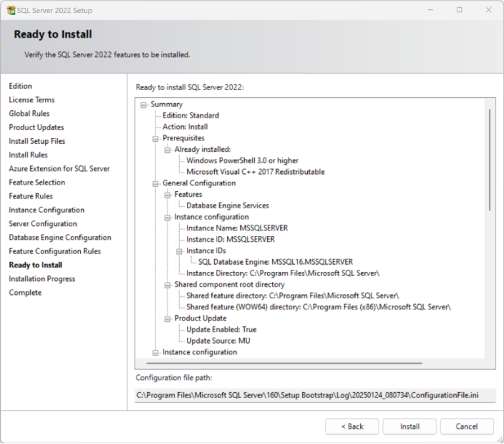Select the Install Setup Files step
Image resolution: width=504 pixels, height=444 pixels.
click(37, 141)
